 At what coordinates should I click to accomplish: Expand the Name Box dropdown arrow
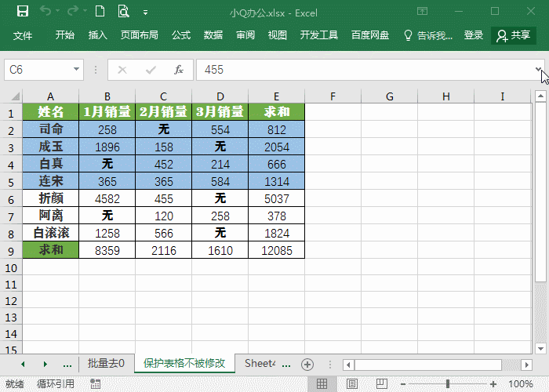tap(76, 69)
